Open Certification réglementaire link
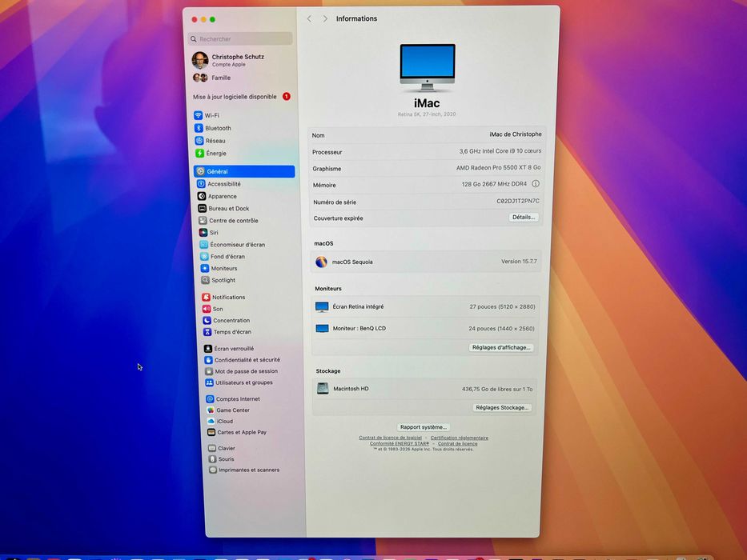This screenshot has height=560, width=747. pos(460,438)
